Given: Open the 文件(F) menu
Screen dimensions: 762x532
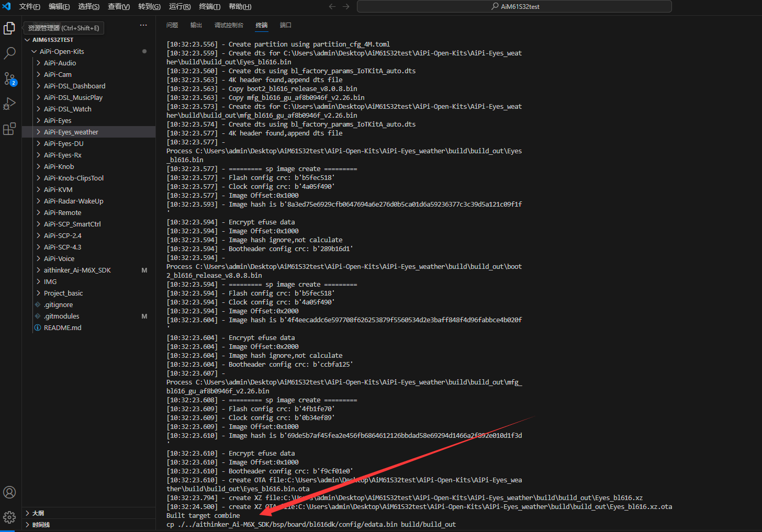Looking at the screenshot, I should pos(29,6).
